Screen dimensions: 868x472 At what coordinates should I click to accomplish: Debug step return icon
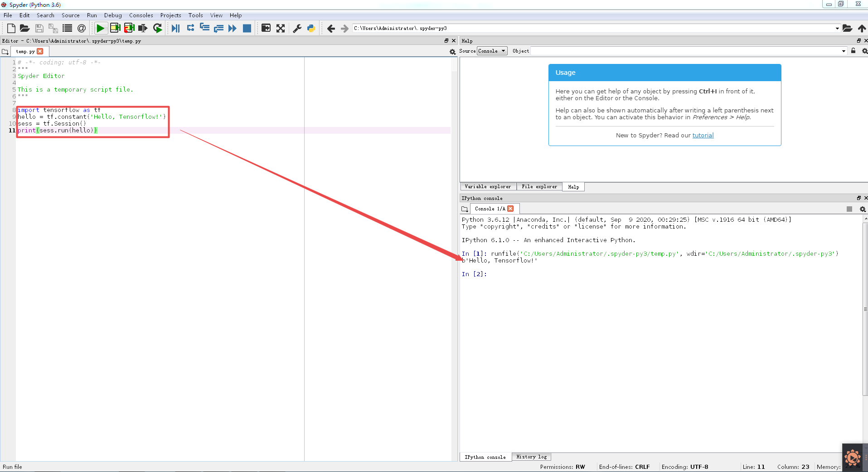point(218,28)
